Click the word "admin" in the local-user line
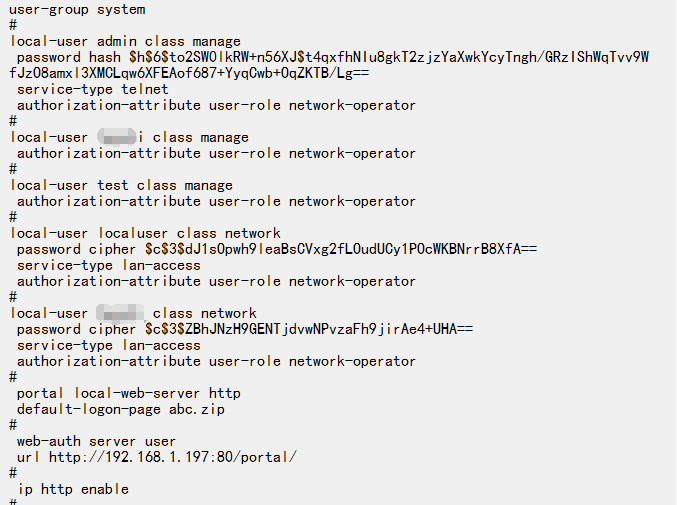The width and height of the screenshot is (677, 505). (x=117, y=41)
